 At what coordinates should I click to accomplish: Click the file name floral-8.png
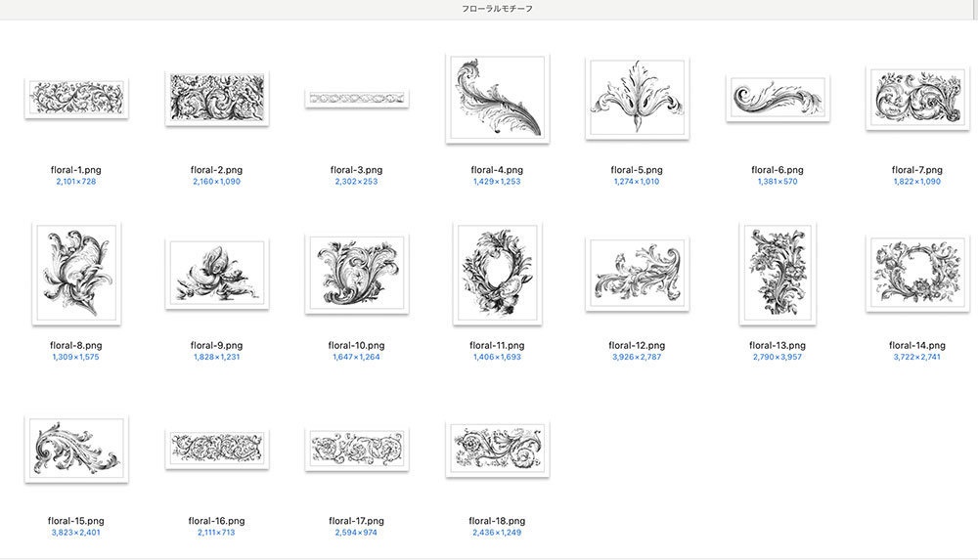click(x=76, y=345)
